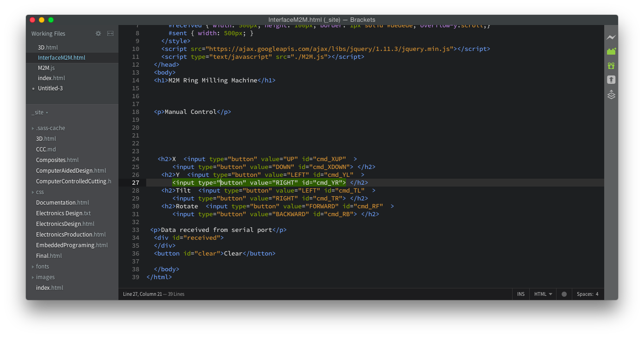Click the upload arrow box icon
The height and width of the screenshot is (337, 644).
(611, 80)
